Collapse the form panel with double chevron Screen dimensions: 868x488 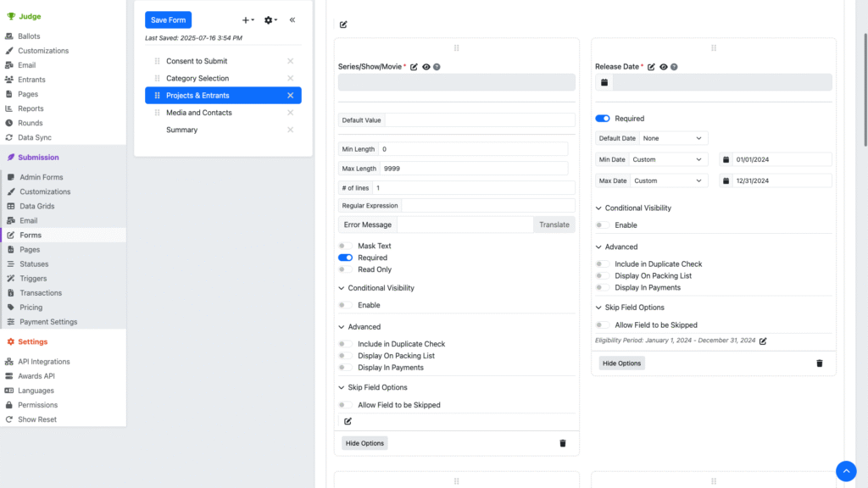click(x=292, y=19)
